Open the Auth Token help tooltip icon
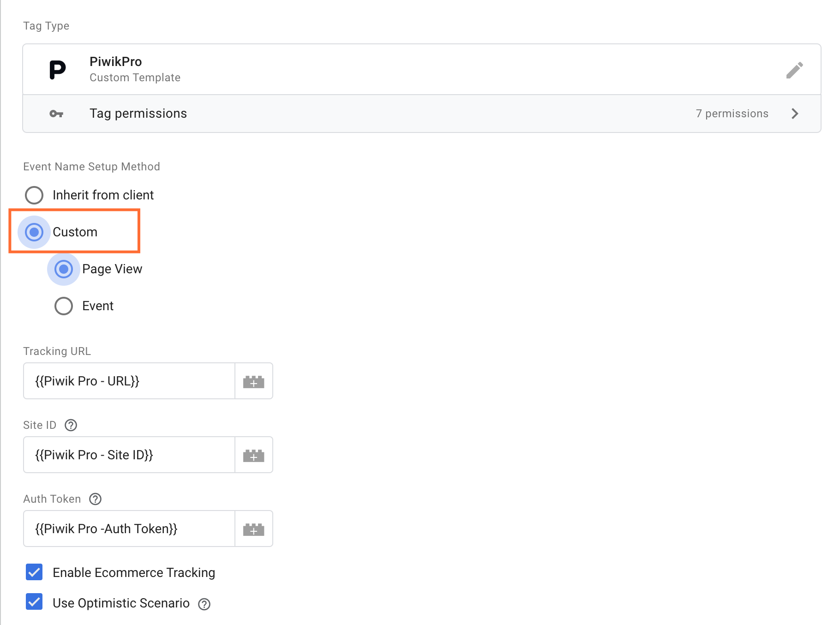 coord(96,499)
